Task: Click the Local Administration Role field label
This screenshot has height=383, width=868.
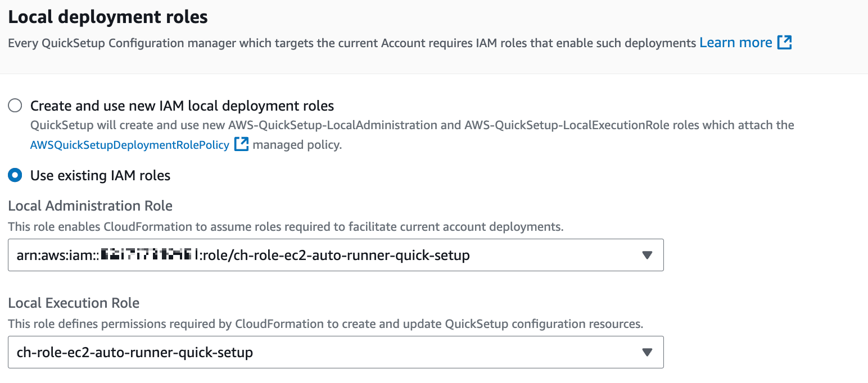Action: point(90,206)
